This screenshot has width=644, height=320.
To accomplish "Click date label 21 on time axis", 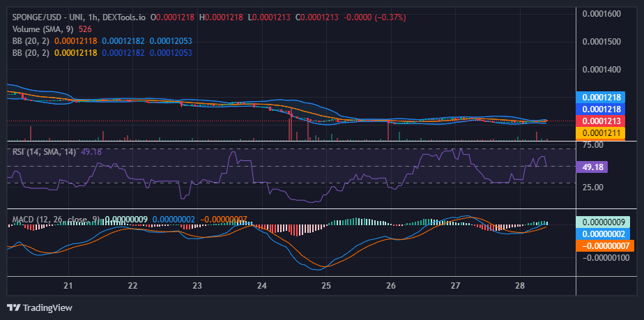I will [68, 286].
